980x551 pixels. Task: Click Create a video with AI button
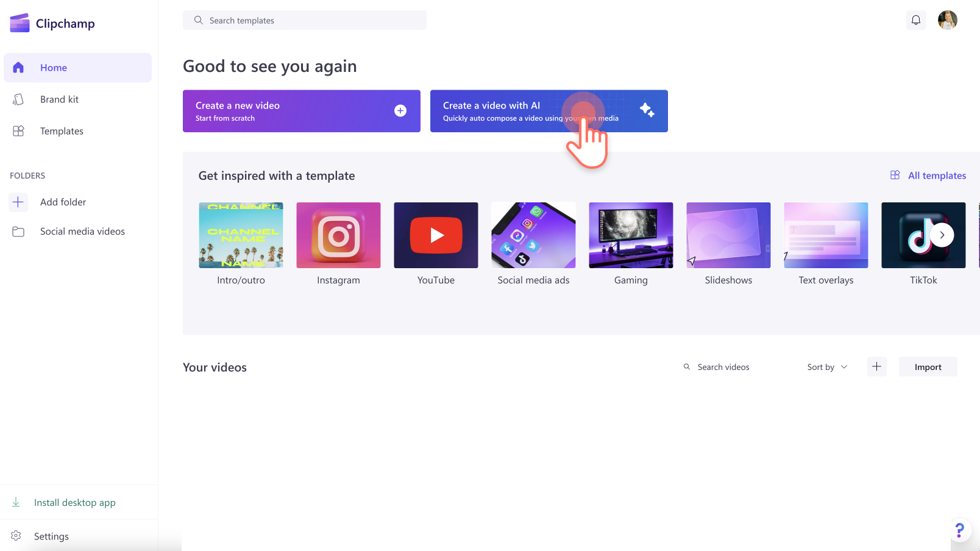click(549, 111)
